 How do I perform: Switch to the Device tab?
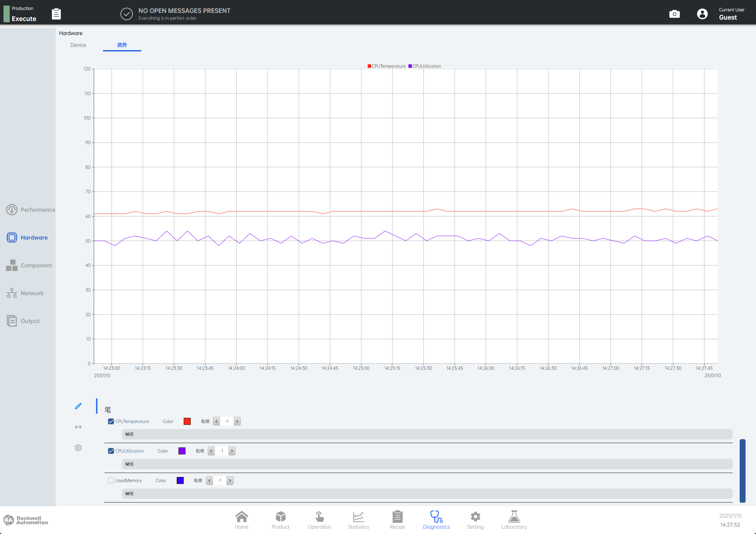coord(78,45)
